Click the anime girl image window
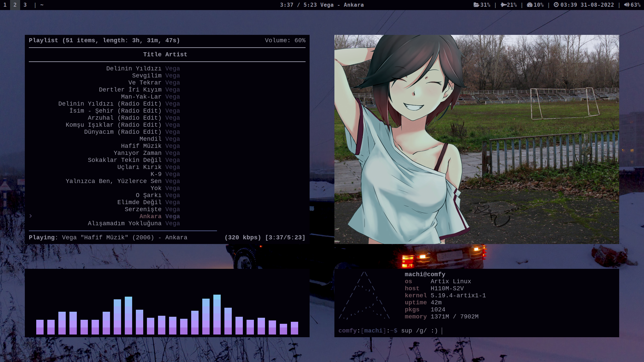The height and width of the screenshot is (362, 644). coord(477,139)
